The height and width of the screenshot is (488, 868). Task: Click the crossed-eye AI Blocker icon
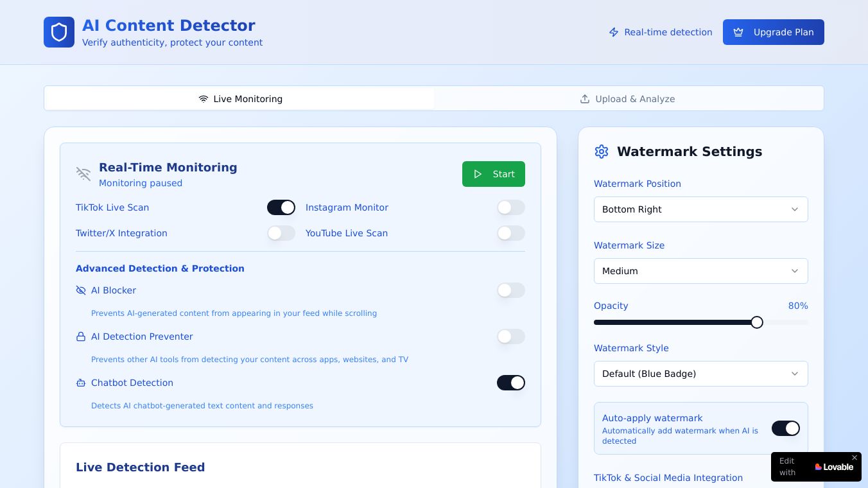81,290
